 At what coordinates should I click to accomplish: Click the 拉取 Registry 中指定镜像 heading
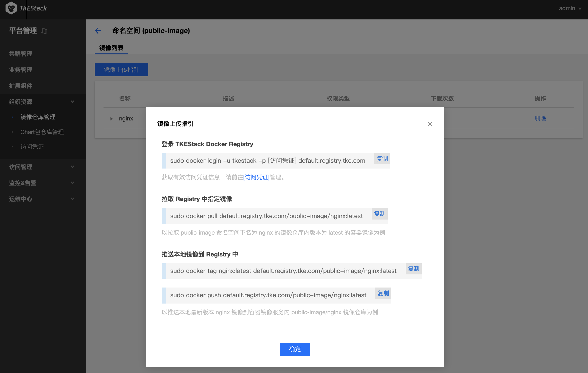(x=197, y=199)
